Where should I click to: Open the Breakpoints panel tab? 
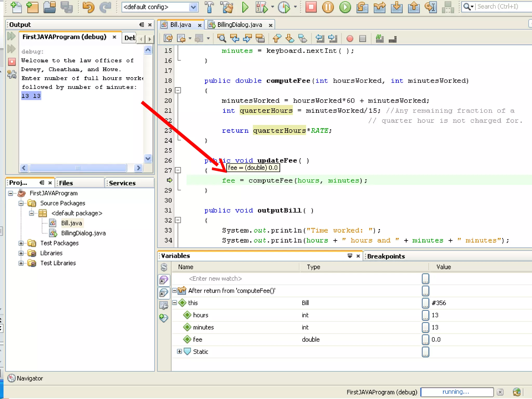386,256
